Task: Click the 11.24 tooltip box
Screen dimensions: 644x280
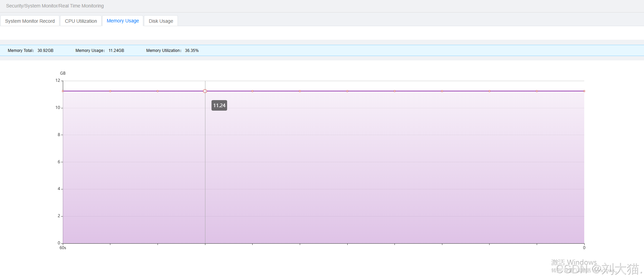Action: point(219,106)
